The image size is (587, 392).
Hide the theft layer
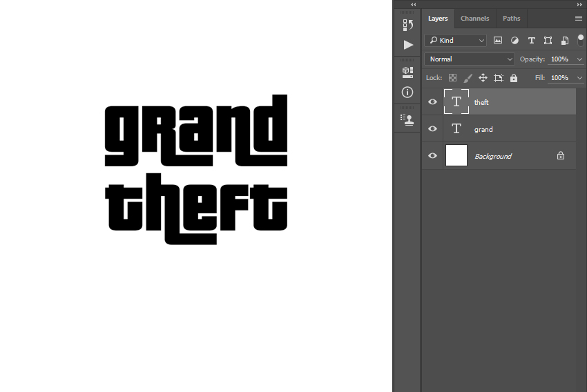click(432, 101)
